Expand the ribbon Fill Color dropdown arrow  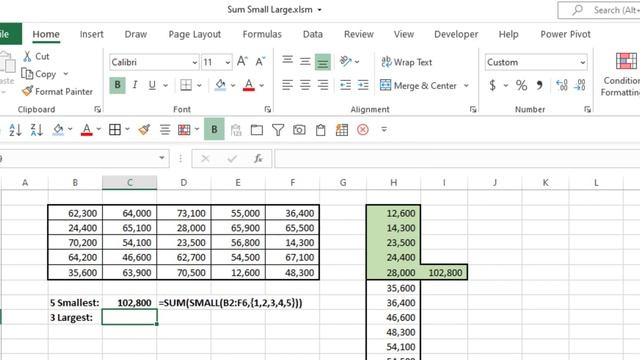[233, 85]
